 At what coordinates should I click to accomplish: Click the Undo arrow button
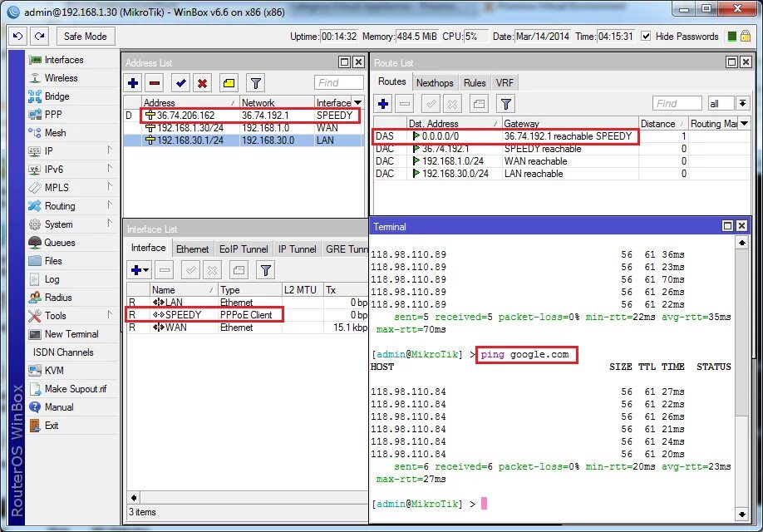click(x=18, y=36)
